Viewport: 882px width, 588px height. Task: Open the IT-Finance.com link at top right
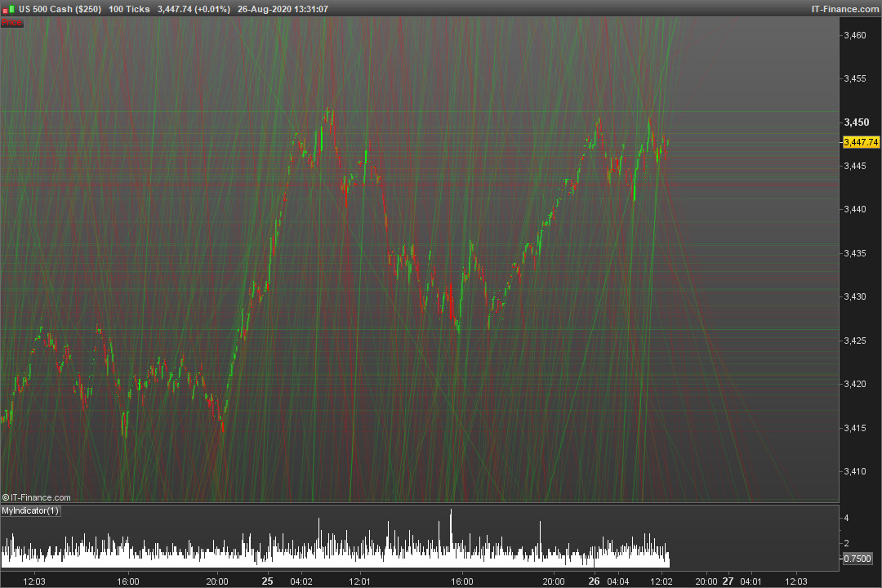[845, 9]
